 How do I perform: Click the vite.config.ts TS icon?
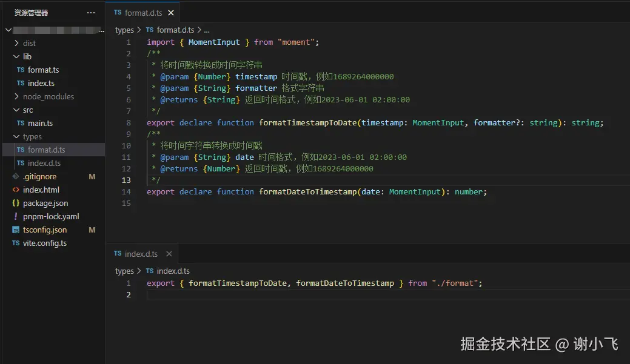[x=16, y=243]
